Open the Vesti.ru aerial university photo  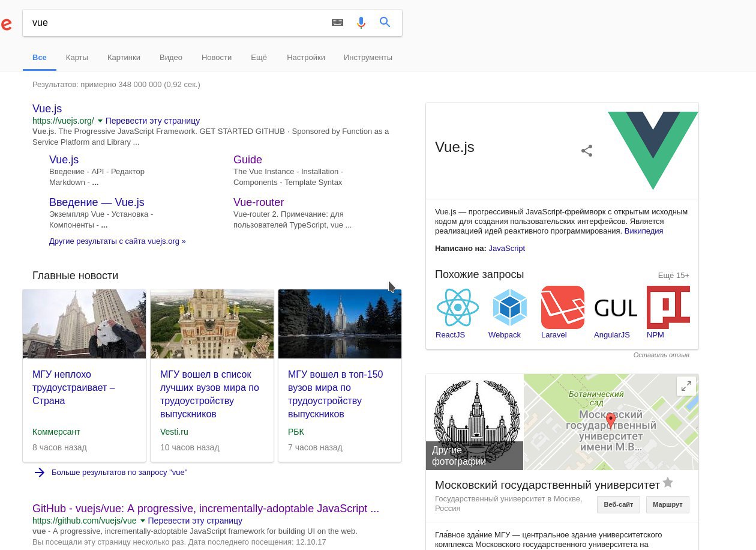point(212,324)
